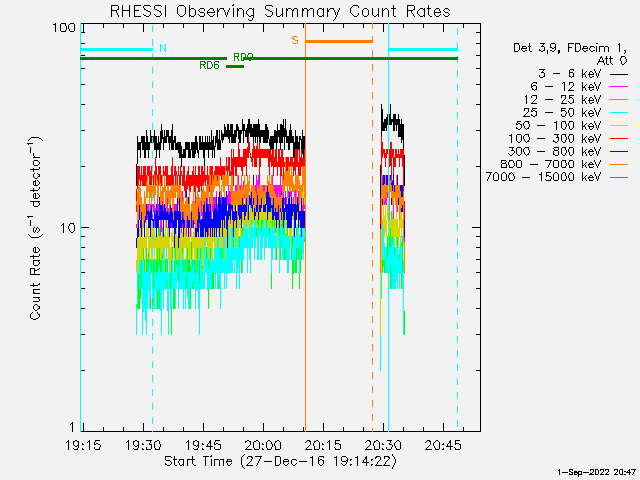Screen dimensions: 640x480
Task: Click the cyan interval bar near 20:45
Action: coord(423,49)
